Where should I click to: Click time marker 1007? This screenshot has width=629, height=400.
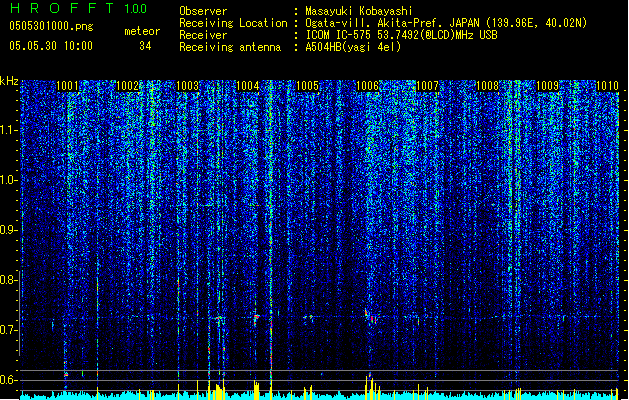click(428, 86)
